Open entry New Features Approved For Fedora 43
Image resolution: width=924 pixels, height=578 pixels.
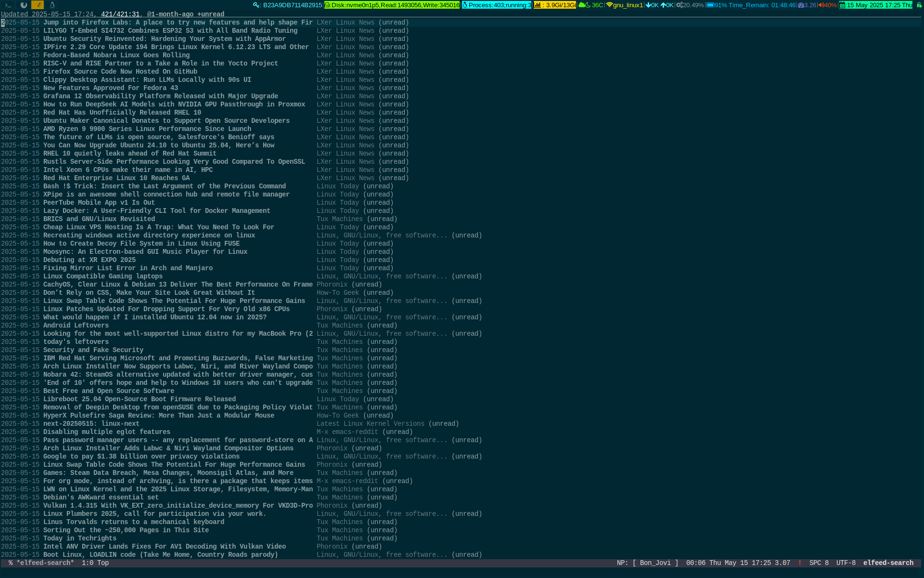pos(111,88)
